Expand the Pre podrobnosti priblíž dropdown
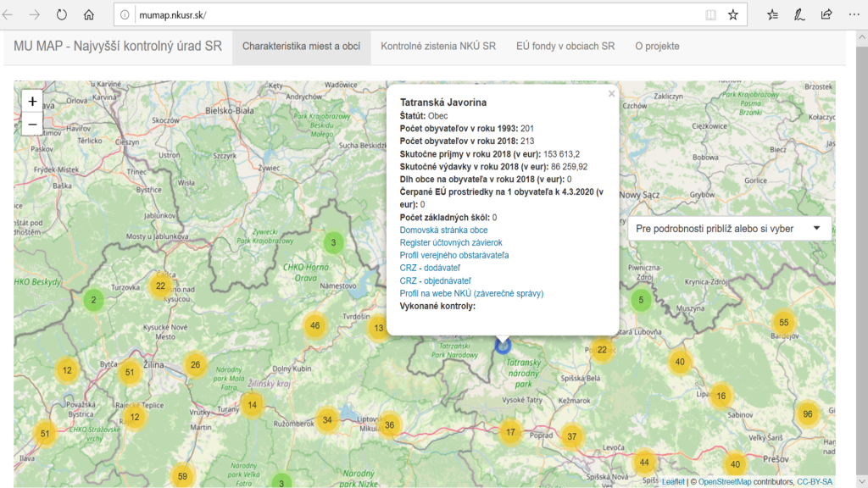The image size is (868, 488). [x=729, y=229]
